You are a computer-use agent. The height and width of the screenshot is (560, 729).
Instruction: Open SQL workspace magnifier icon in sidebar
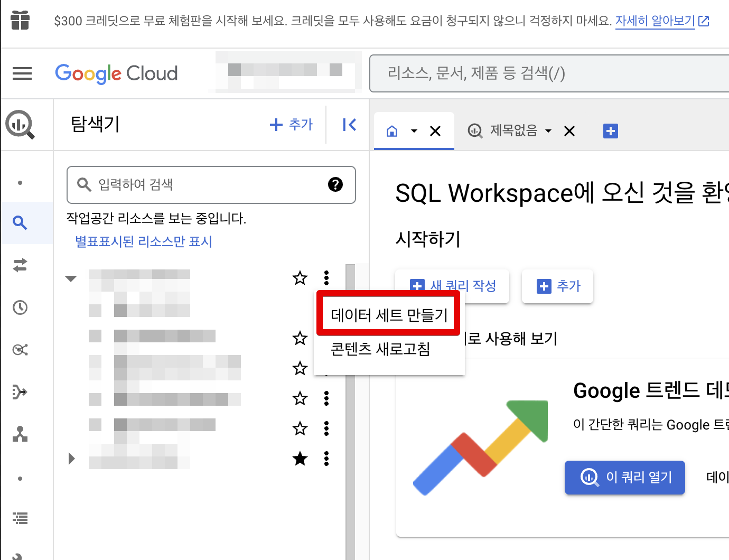(20, 222)
